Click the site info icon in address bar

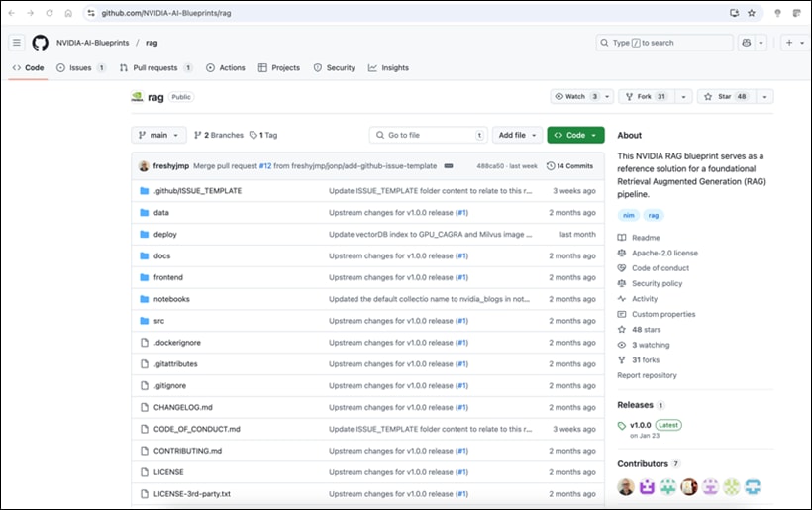91,13
